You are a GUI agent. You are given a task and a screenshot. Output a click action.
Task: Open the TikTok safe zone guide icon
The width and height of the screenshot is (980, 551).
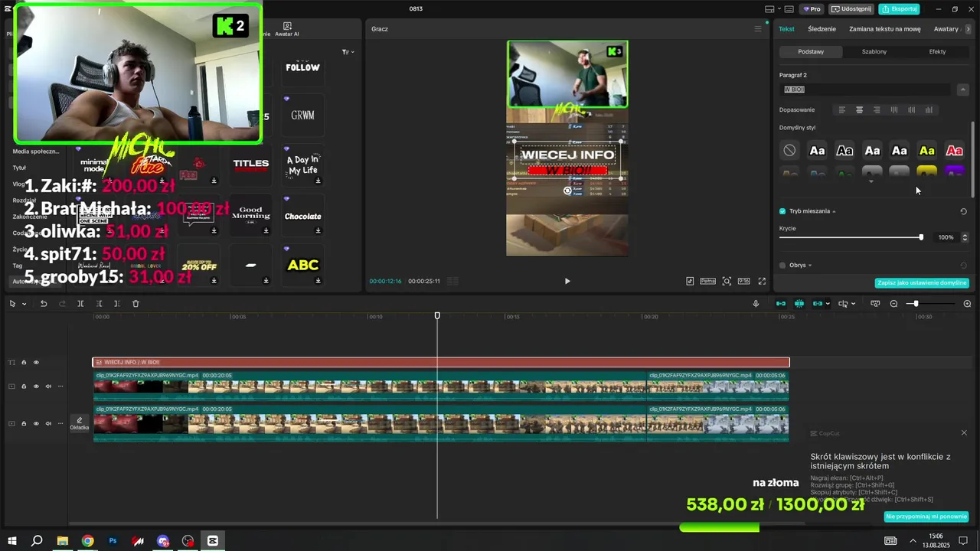point(690,281)
